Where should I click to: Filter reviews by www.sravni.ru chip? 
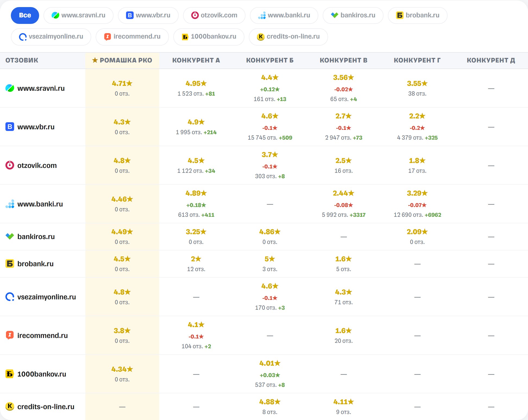coord(78,15)
